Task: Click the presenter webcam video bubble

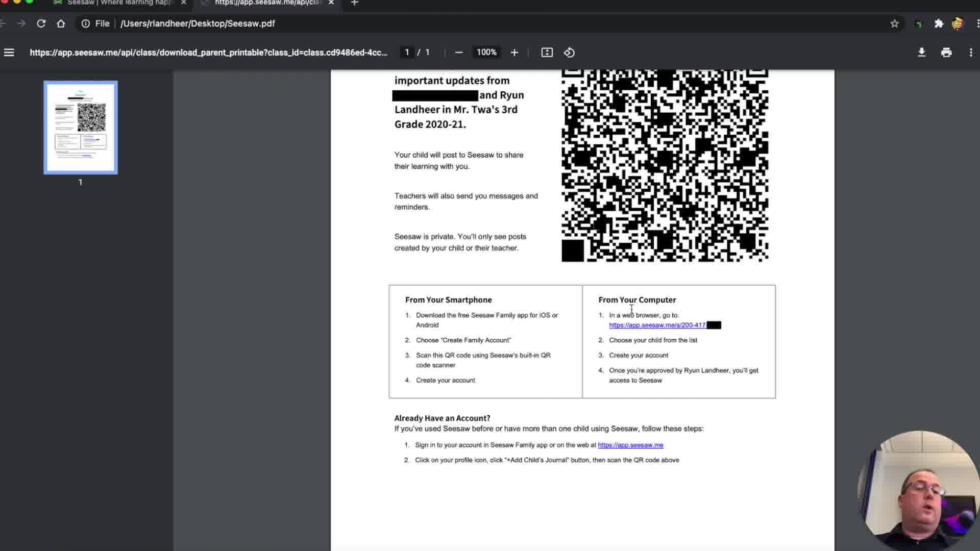Action: 919,491
